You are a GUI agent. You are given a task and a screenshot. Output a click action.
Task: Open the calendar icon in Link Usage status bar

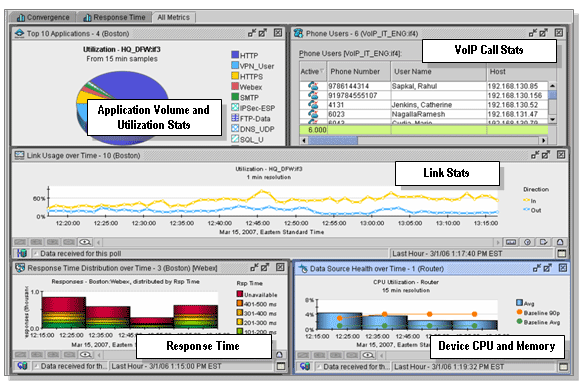click(562, 254)
